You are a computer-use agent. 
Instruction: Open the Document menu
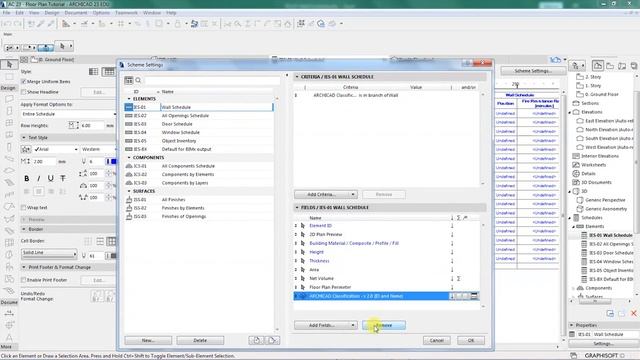(x=76, y=13)
